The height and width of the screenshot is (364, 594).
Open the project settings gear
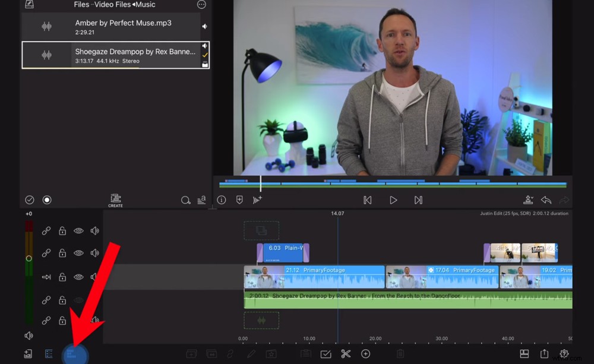coord(564,353)
